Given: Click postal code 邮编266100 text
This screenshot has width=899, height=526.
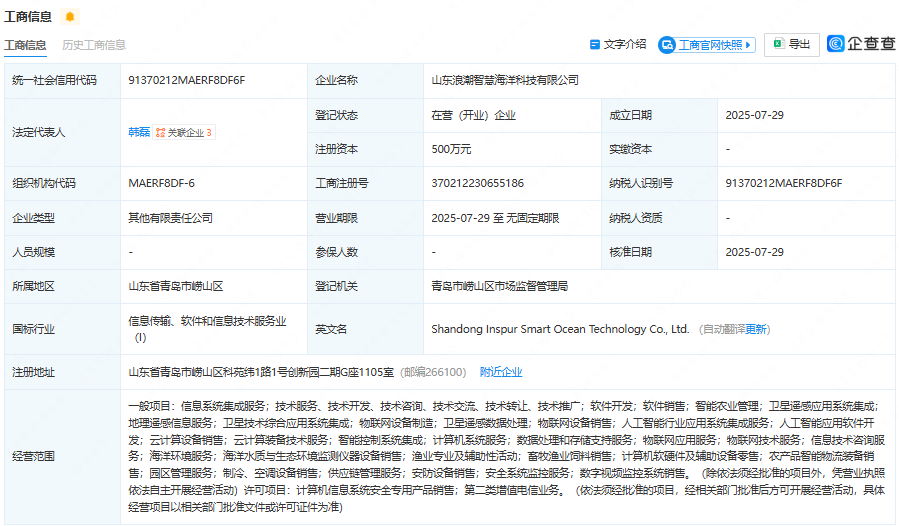Looking at the screenshot, I should coord(433,372).
